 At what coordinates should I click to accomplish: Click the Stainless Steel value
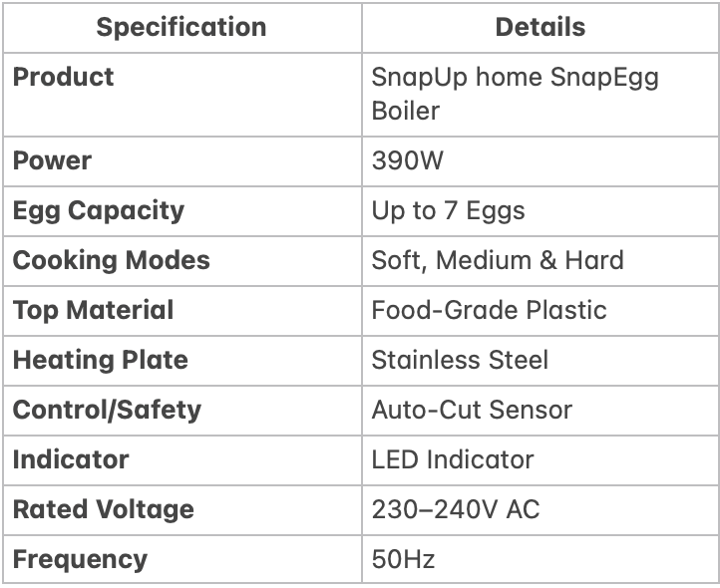click(x=460, y=360)
